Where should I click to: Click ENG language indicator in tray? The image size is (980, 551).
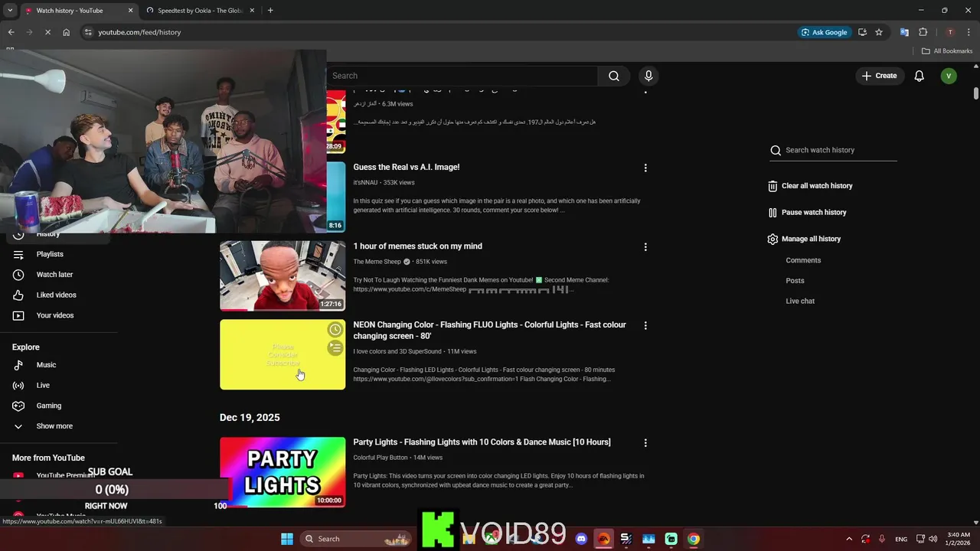901,539
